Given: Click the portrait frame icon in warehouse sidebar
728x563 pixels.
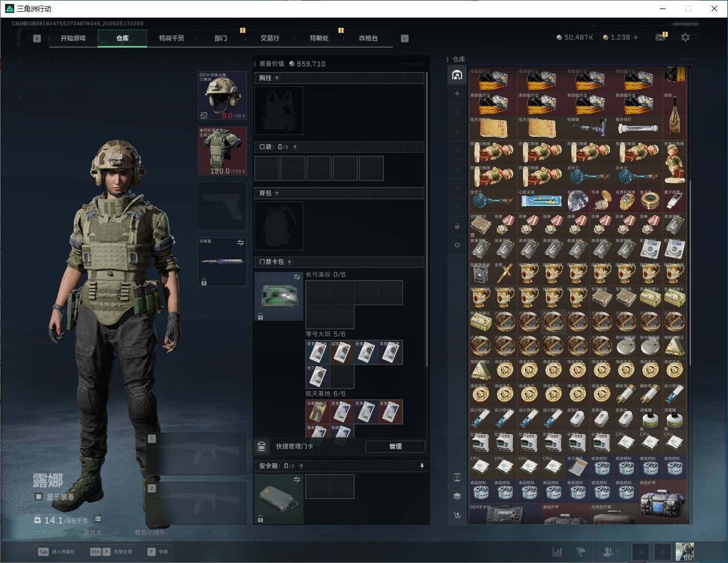Looking at the screenshot, I should click(457, 477).
